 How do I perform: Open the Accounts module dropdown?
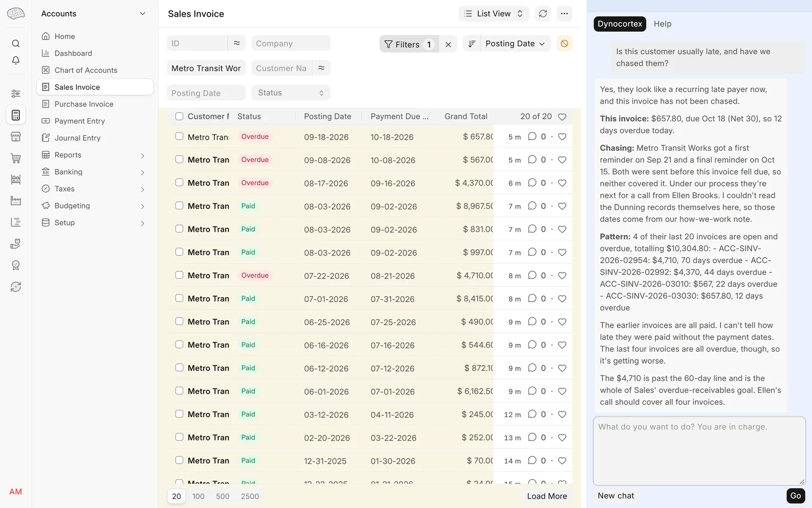tap(94, 14)
